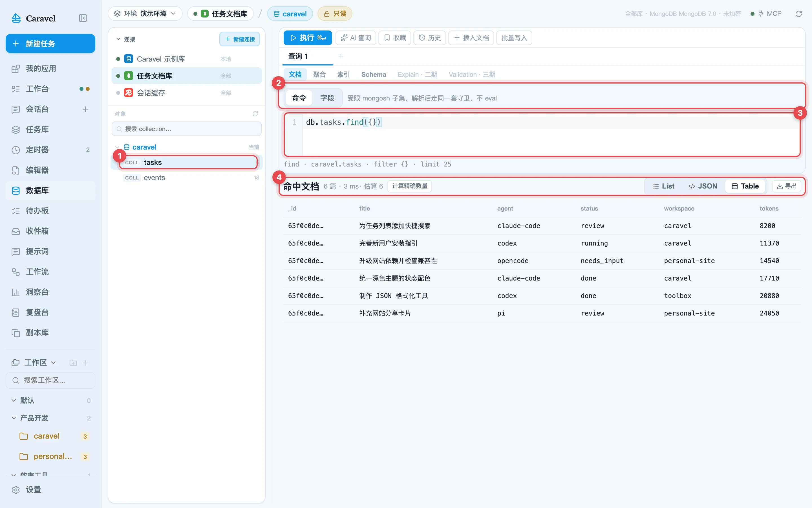This screenshot has width=812, height=508.
Task: Open the caravel database breadcrumb
Action: [290, 14]
